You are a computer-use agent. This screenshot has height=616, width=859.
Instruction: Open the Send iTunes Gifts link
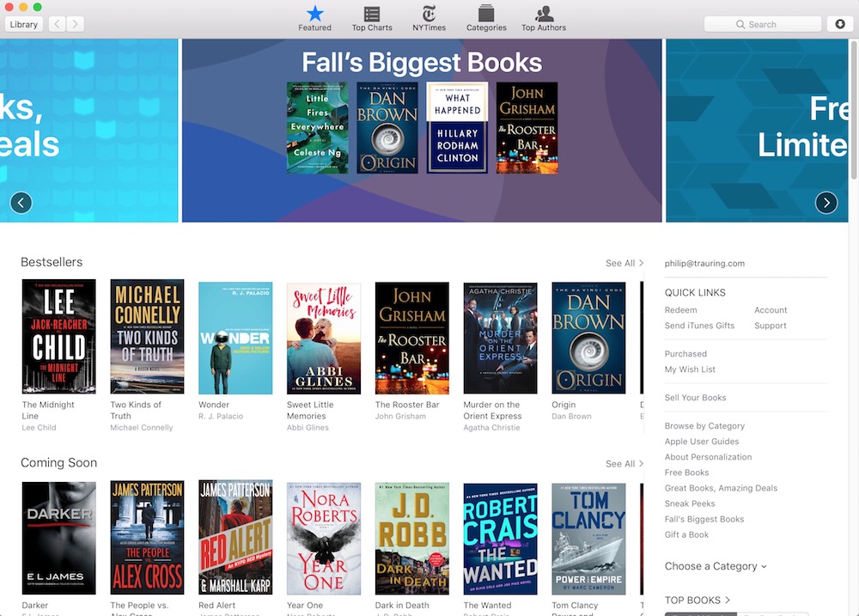pos(699,326)
